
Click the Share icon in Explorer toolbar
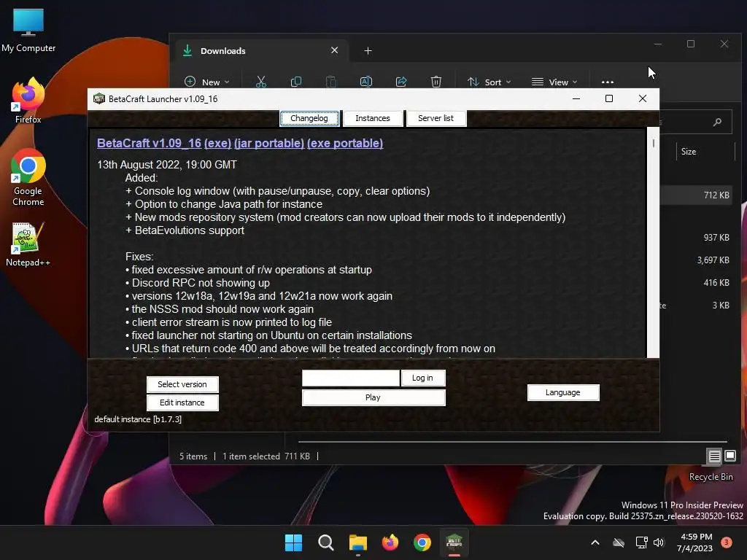(x=401, y=82)
